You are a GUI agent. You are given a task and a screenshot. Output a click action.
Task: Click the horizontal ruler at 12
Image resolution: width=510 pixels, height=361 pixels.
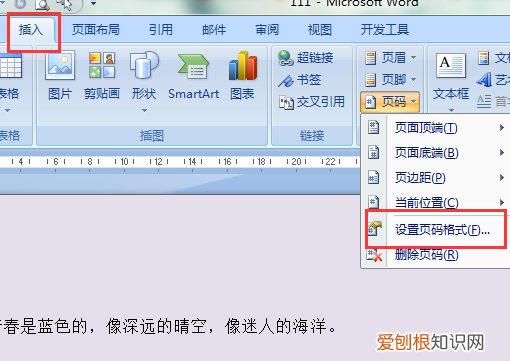coord(159,162)
